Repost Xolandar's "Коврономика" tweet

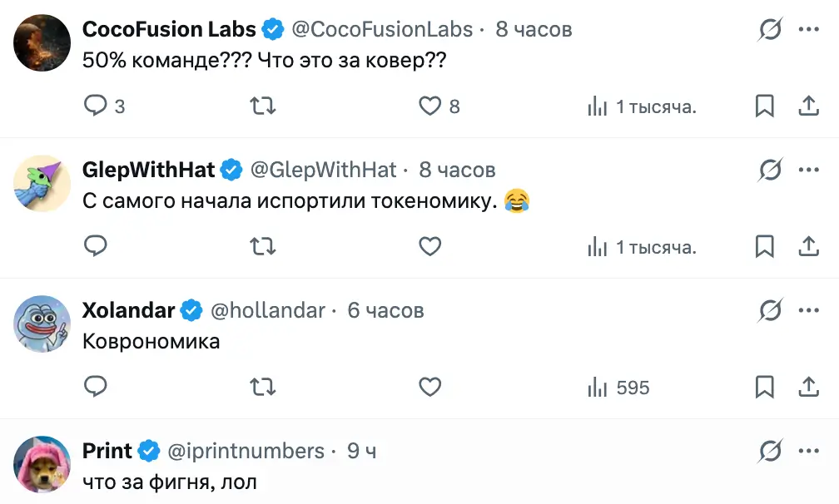(x=263, y=388)
